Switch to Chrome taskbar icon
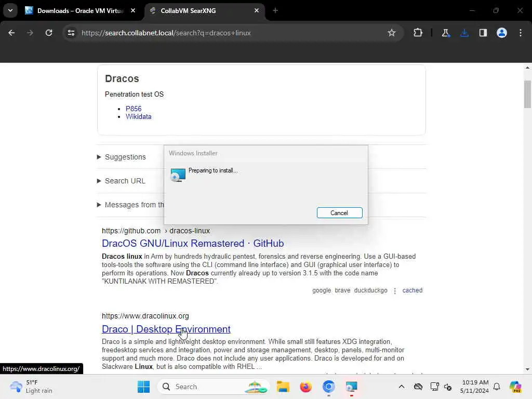 [328, 387]
